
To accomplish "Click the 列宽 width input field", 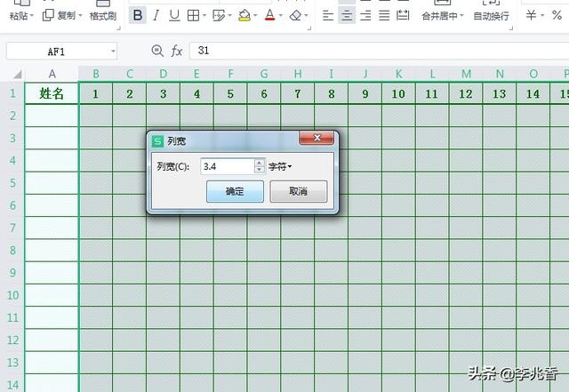I will [x=228, y=166].
